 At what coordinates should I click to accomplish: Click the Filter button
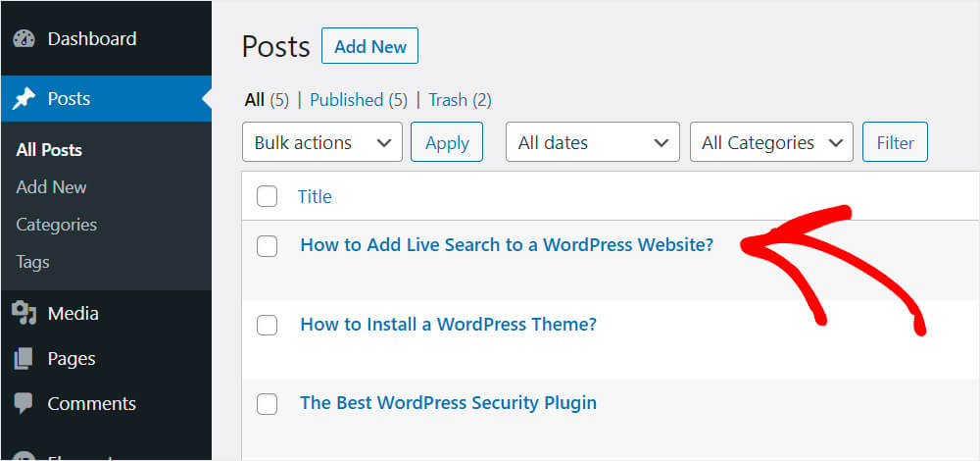click(895, 142)
